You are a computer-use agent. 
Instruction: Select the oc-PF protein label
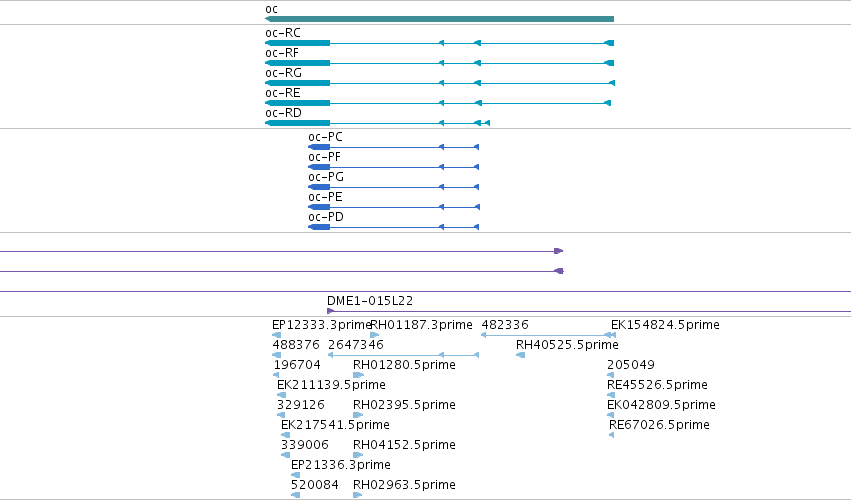coord(325,157)
